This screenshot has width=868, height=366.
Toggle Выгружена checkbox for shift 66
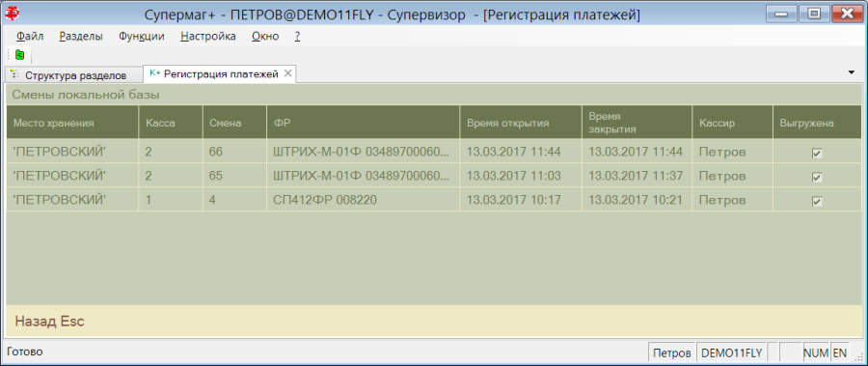(817, 153)
